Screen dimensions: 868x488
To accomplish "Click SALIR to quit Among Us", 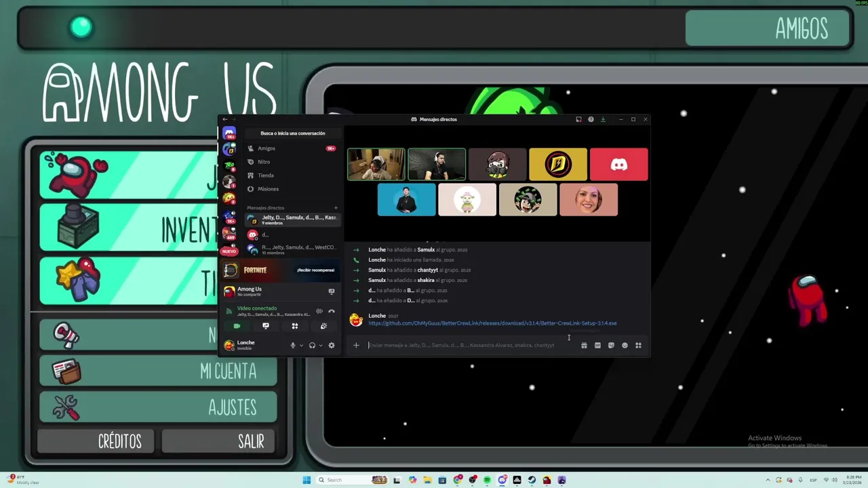I will click(x=219, y=441).
